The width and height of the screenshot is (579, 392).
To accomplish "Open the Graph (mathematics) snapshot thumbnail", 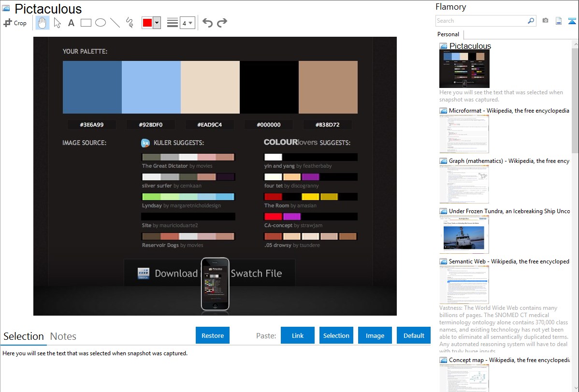I will click(x=464, y=184).
